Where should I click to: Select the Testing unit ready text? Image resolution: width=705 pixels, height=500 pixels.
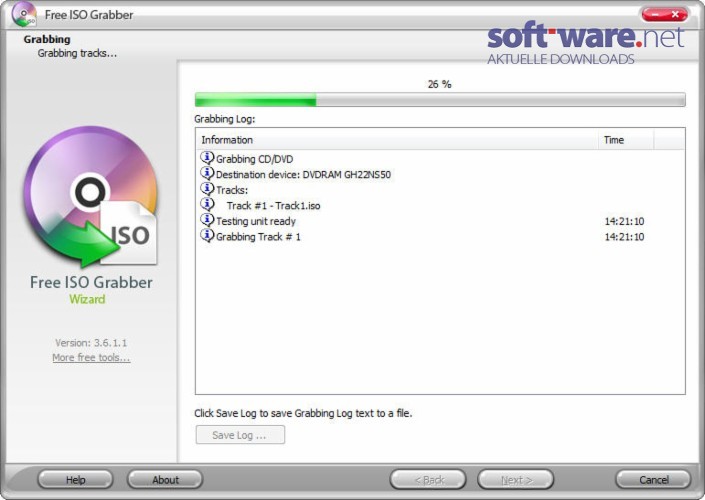point(256,221)
